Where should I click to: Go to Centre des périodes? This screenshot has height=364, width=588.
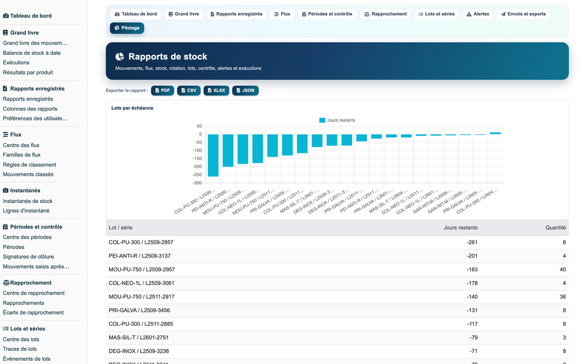tap(27, 237)
